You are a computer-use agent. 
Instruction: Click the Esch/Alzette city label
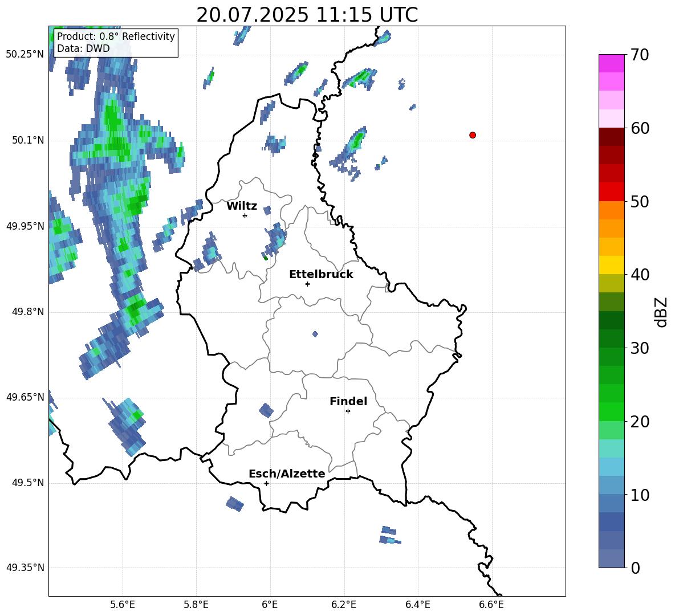[x=287, y=474]
